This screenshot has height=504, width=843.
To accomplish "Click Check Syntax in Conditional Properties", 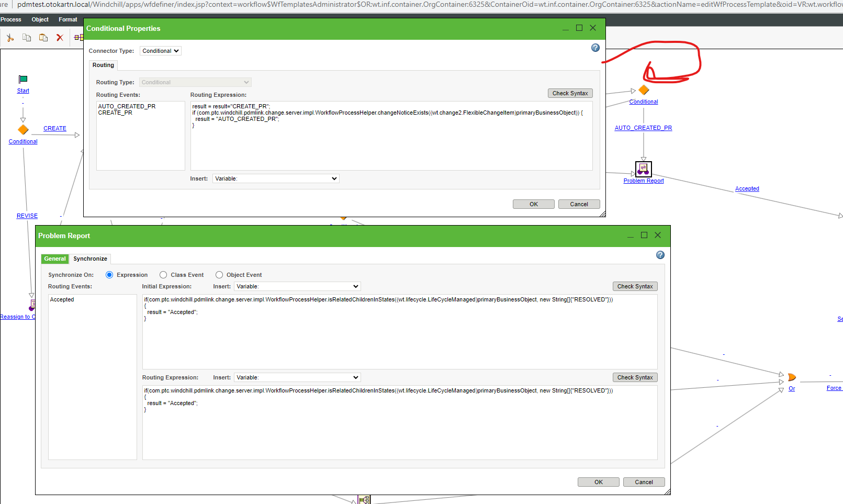I will coord(570,93).
